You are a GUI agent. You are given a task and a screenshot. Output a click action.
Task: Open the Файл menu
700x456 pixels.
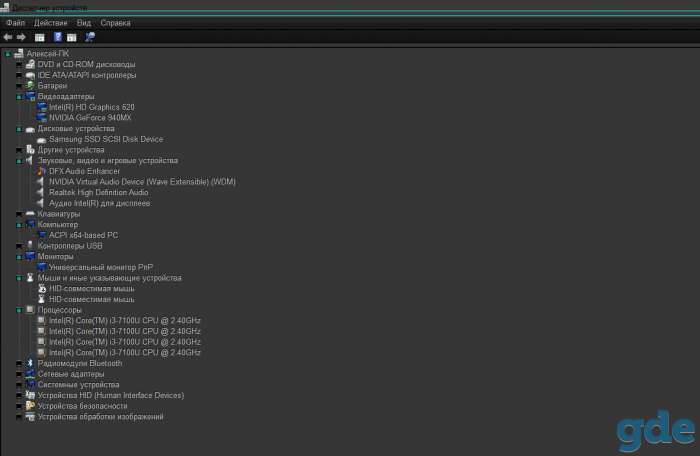tap(16, 23)
